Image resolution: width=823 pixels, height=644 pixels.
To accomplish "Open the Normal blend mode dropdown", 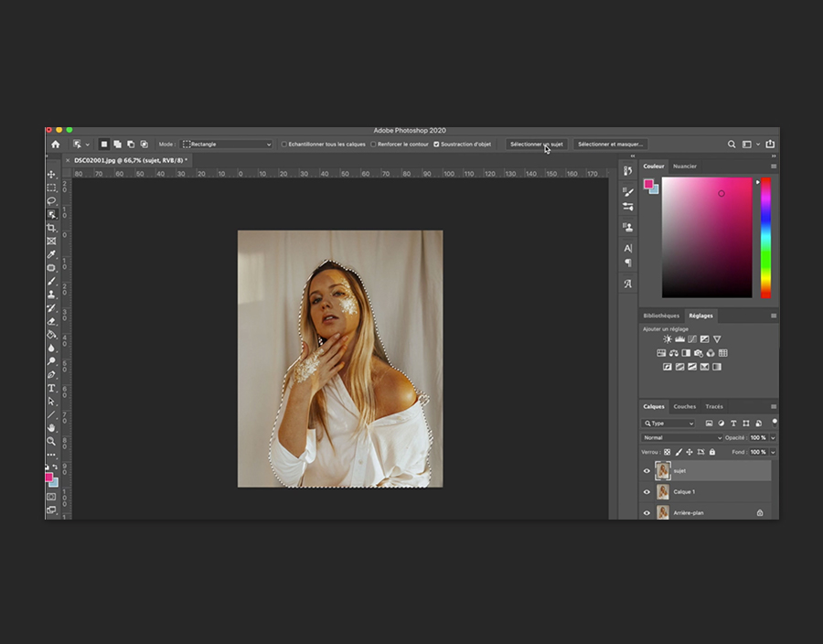I will point(681,438).
